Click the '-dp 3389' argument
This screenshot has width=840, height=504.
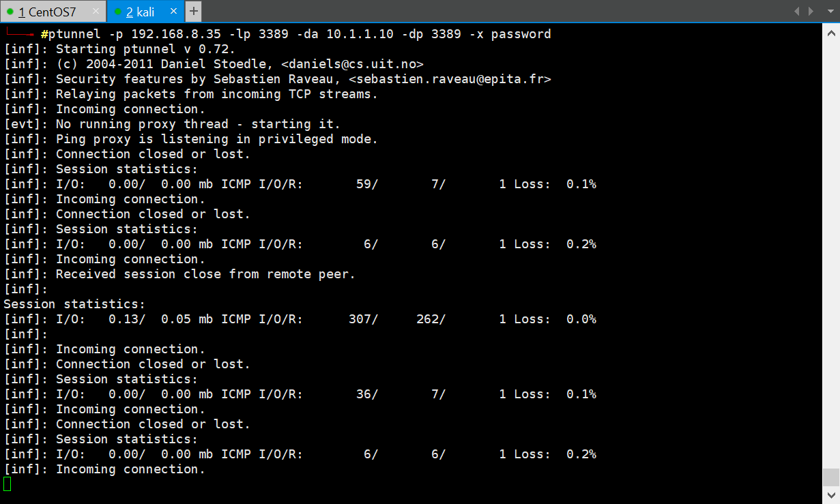pos(432,34)
